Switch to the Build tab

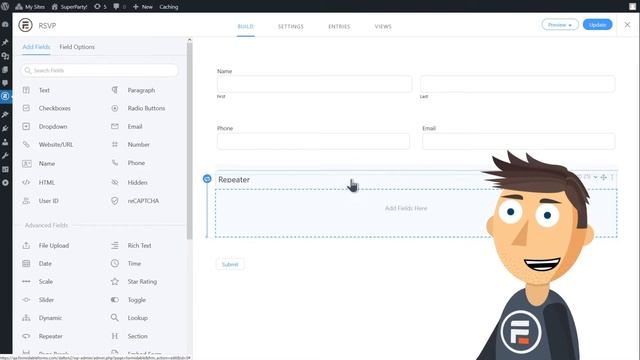pyautogui.click(x=246, y=27)
